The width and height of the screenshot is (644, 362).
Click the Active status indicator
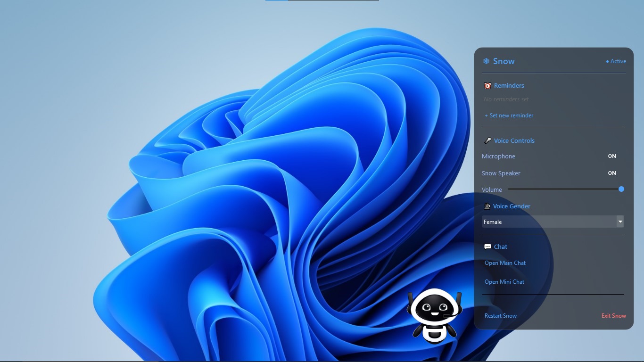click(616, 61)
